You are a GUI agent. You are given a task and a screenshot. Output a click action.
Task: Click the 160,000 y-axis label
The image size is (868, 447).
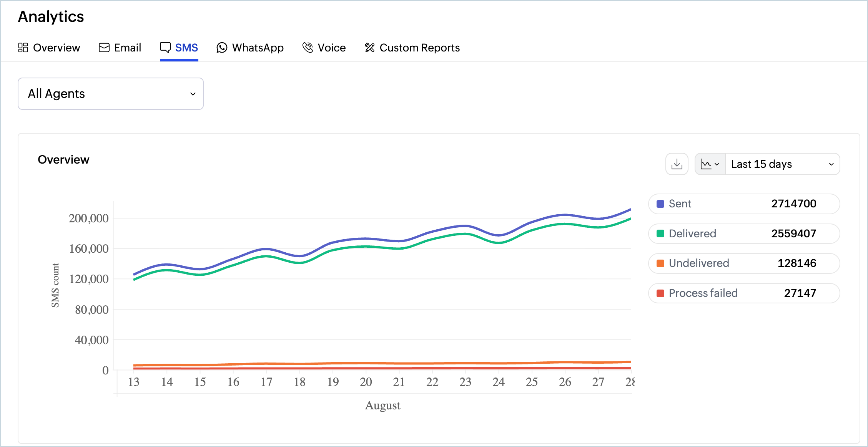coord(88,249)
